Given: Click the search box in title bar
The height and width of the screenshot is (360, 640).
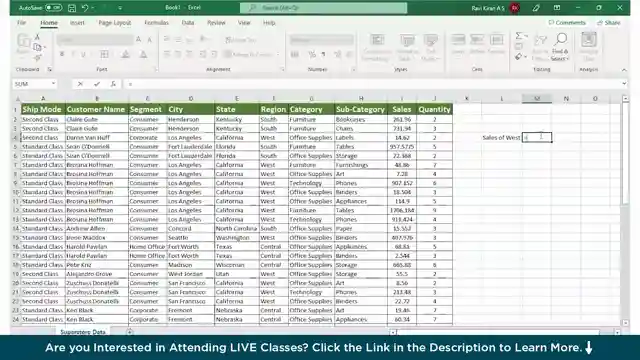Looking at the screenshot, I should 323,8.
